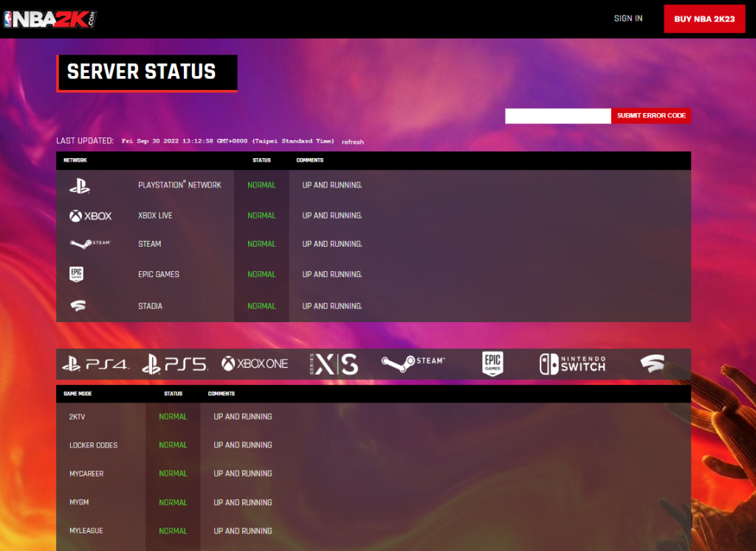Focus the error code input field
The image size is (756, 551).
click(x=558, y=116)
